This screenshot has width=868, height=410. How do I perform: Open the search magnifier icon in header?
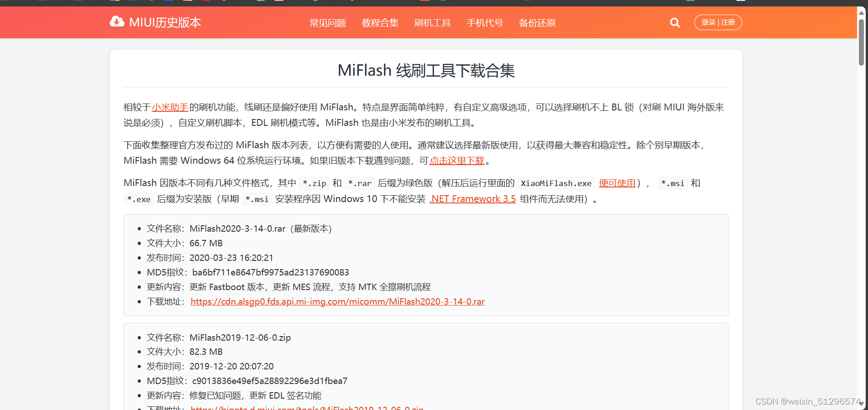coord(675,22)
